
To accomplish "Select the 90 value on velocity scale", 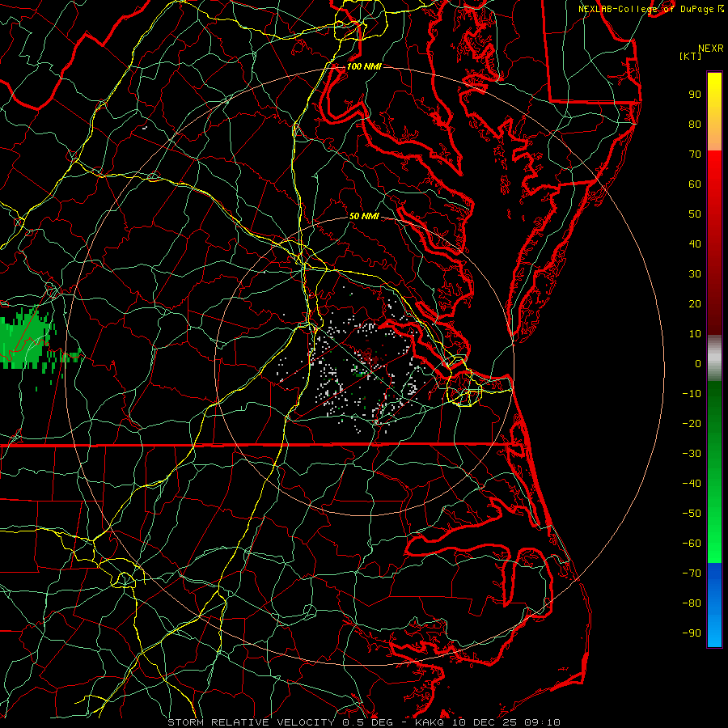I will (695, 95).
